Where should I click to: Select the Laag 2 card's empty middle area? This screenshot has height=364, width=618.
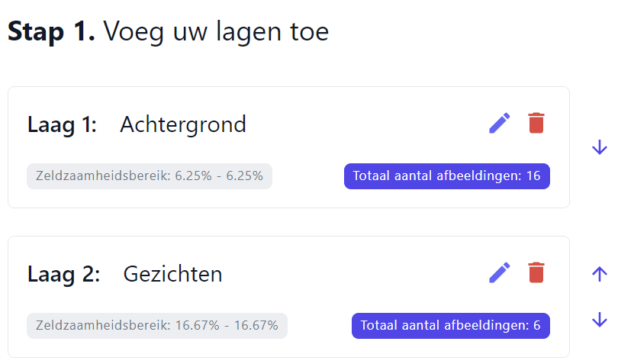pos(355,274)
